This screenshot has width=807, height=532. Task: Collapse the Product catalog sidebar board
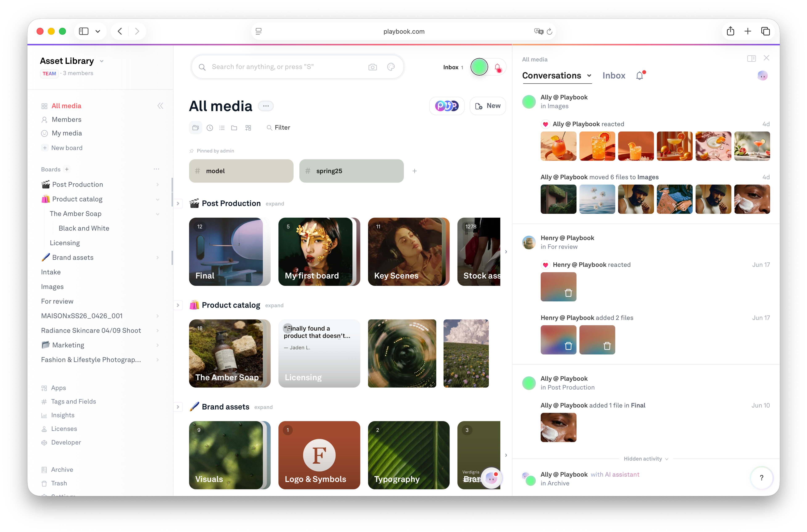[x=158, y=199]
